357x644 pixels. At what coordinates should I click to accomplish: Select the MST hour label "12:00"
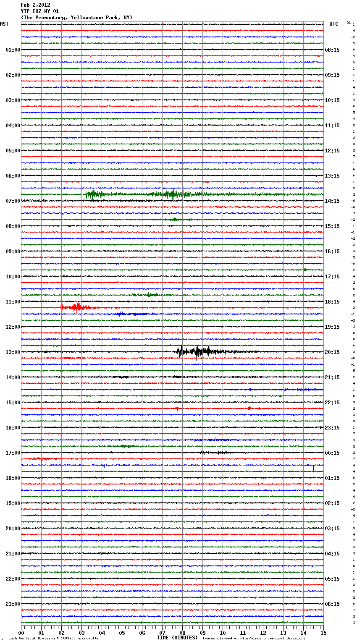tap(13, 327)
